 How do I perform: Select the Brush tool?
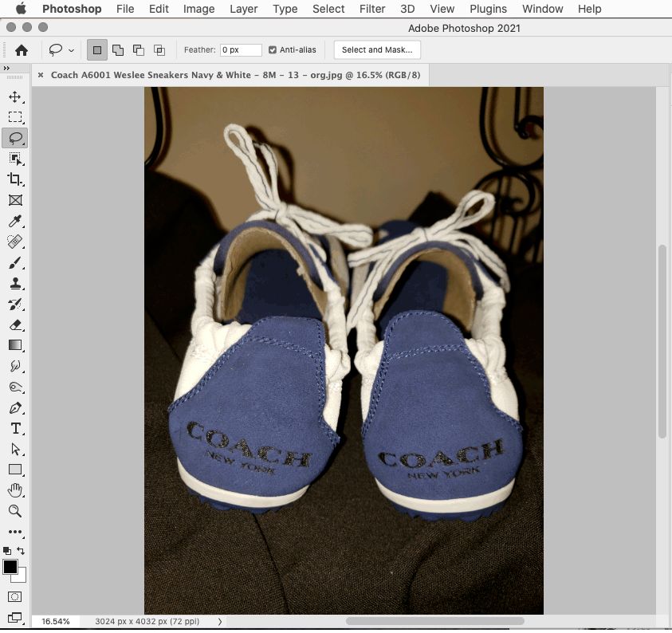click(15, 262)
